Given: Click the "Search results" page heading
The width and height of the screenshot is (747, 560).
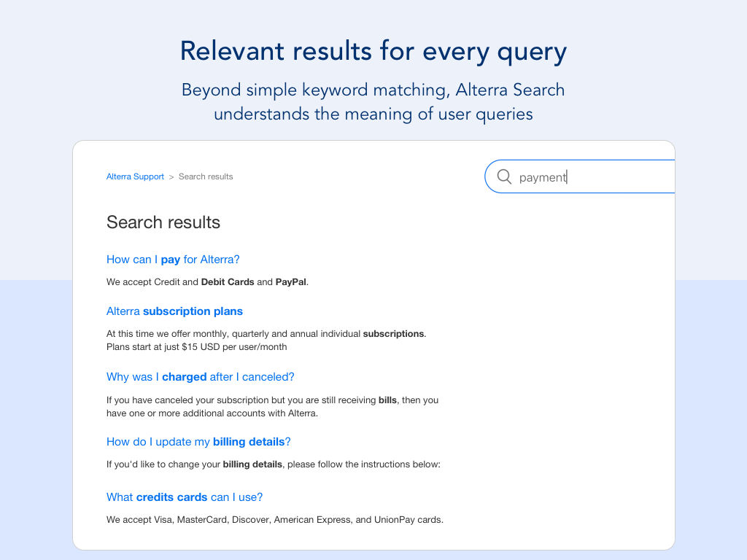Looking at the screenshot, I should (x=163, y=222).
